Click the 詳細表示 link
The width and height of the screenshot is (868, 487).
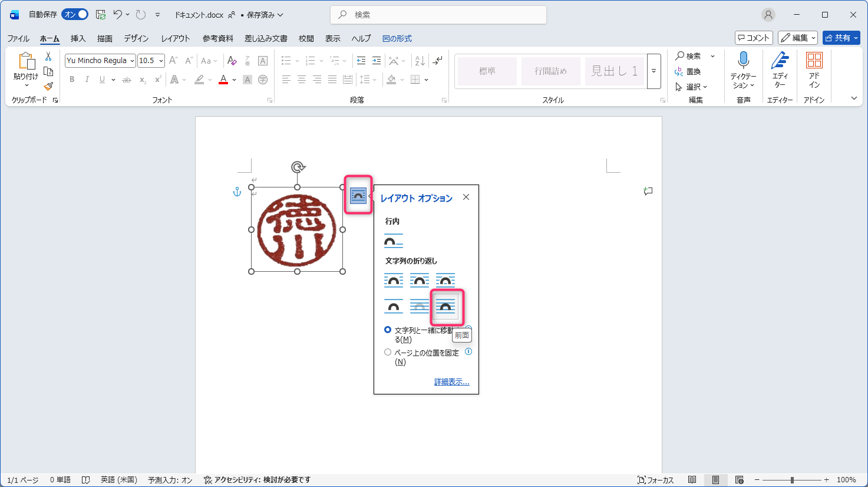coord(451,382)
